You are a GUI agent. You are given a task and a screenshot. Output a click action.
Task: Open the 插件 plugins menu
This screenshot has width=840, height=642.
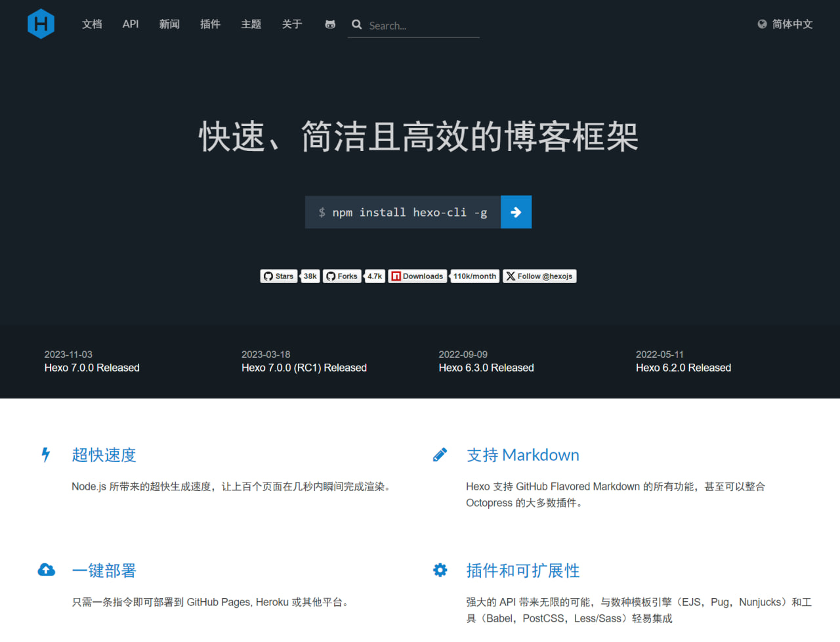tap(210, 24)
